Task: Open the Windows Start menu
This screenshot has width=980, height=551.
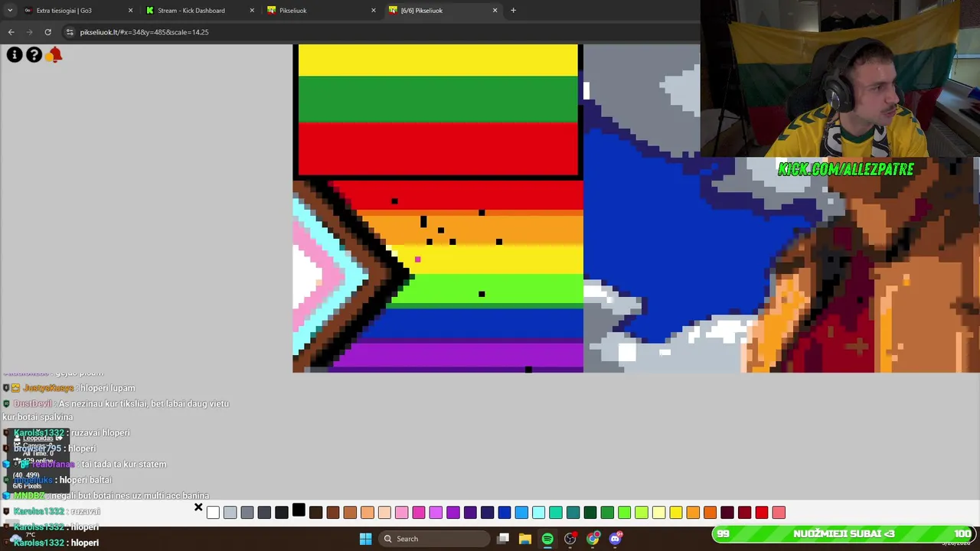Action: click(365, 539)
